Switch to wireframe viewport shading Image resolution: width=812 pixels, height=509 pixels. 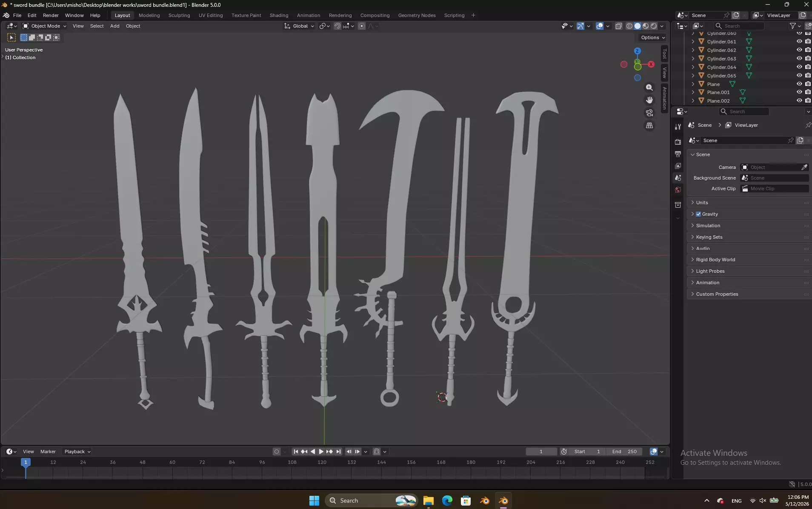(x=629, y=26)
